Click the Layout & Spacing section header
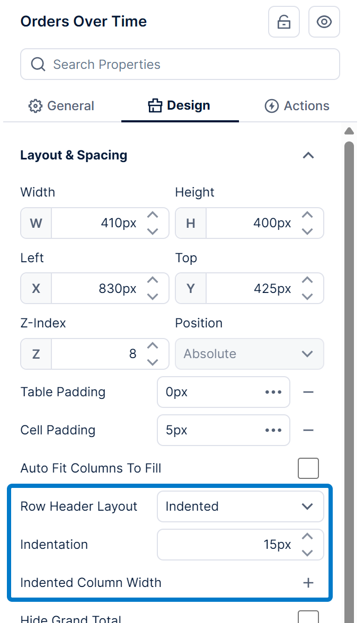 (74, 155)
